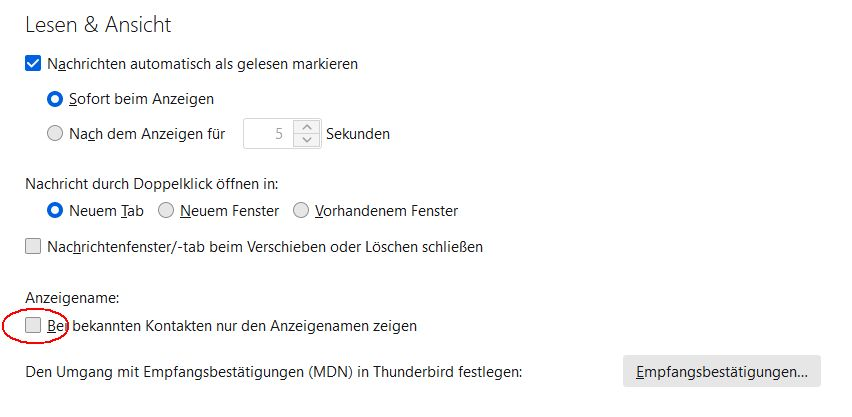Enable 'Nachrichtenfenster/-tab beim Verschieben oder Löschen schließen' checkbox

click(33, 246)
